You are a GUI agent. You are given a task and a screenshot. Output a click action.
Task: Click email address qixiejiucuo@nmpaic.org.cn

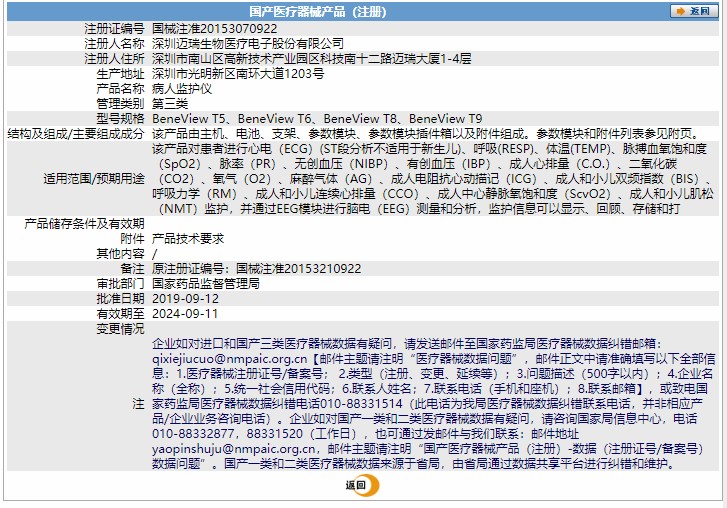point(230,359)
